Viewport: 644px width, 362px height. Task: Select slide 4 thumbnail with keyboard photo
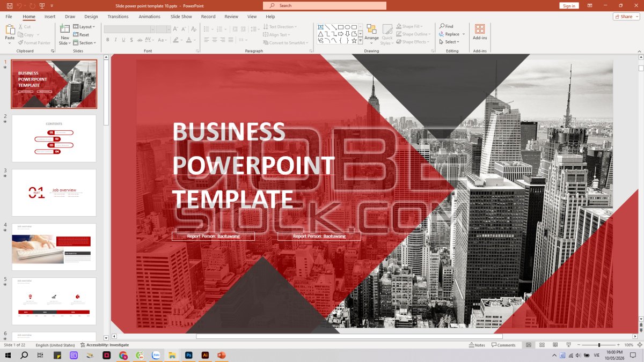[54, 247]
